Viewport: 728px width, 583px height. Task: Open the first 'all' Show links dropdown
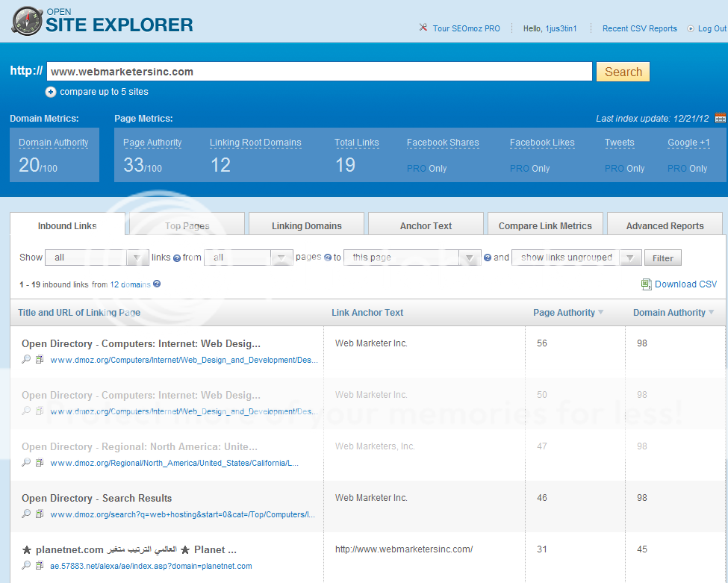[x=97, y=258]
